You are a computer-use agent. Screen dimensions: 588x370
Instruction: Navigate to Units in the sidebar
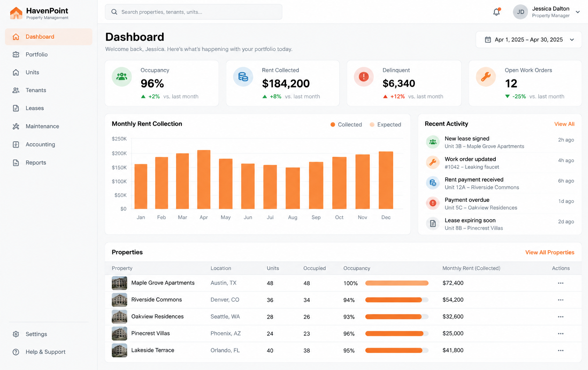point(49,73)
